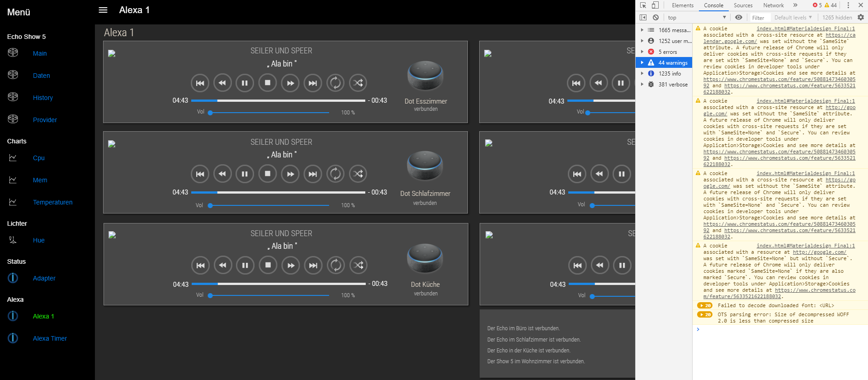Viewport: 868px width, 380px height.
Task: Click the Dot Schlafzimmer device image
Action: point(425,166)
